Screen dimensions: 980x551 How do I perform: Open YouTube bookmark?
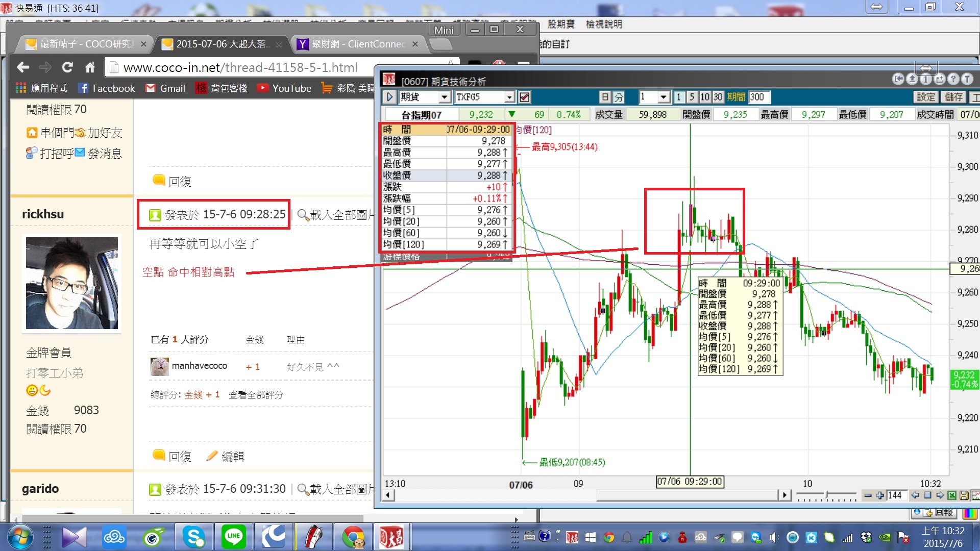[x=284, y=88]
